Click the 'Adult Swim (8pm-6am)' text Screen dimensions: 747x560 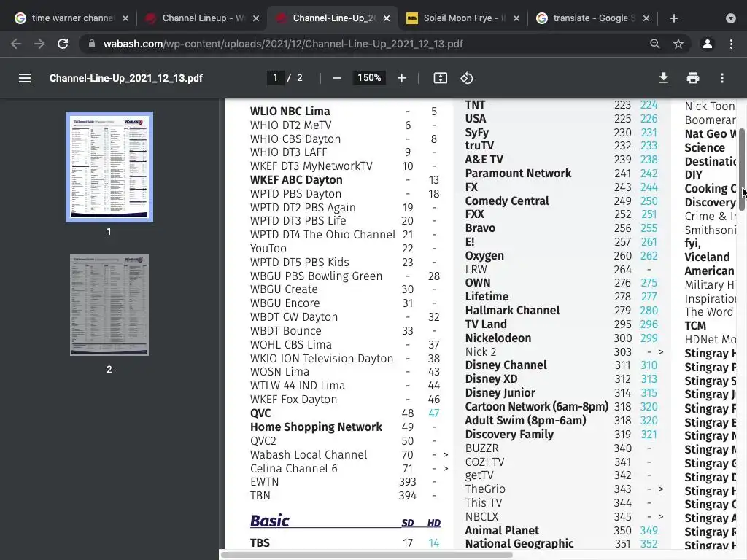click(x=525, y=421)
